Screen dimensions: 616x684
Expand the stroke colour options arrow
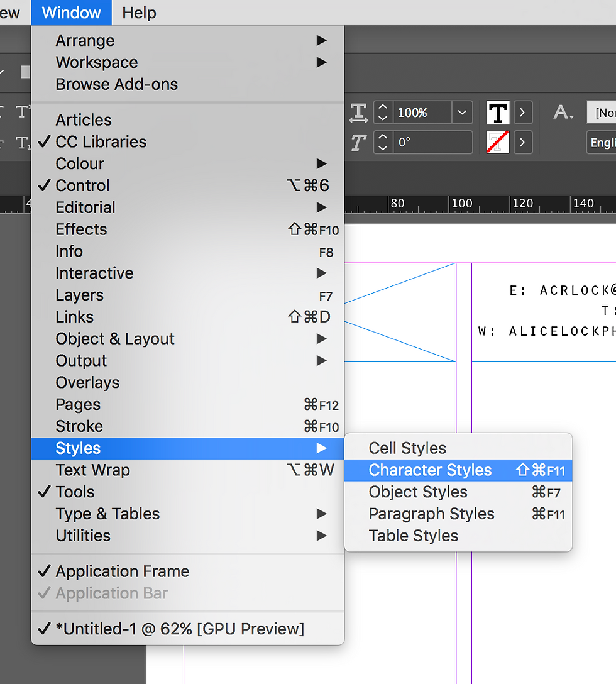(522, 142)
